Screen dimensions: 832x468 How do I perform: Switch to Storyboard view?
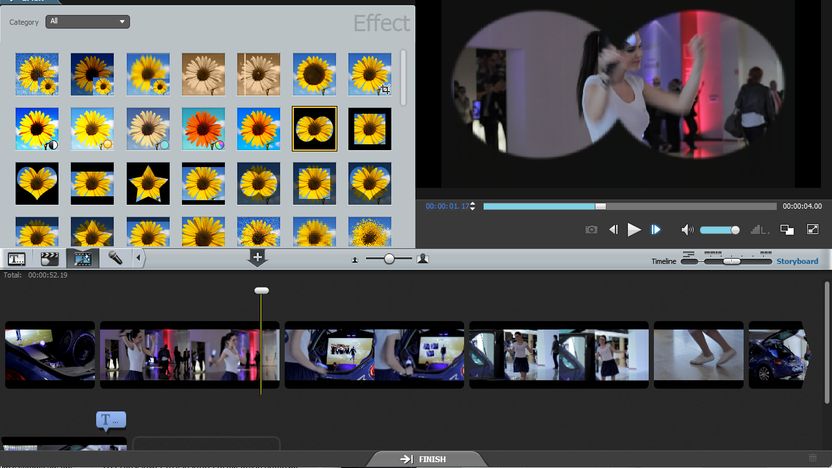(797, 261)
